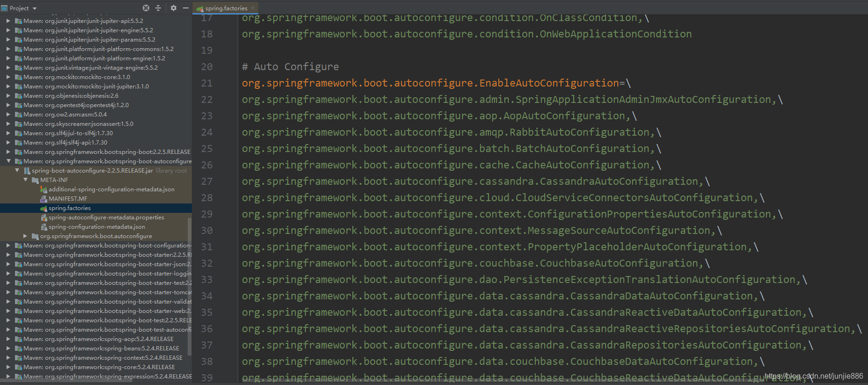This screenshot has width=868, height=385.
Task: Click the META-INF folder icon
Action: (35, 180)
